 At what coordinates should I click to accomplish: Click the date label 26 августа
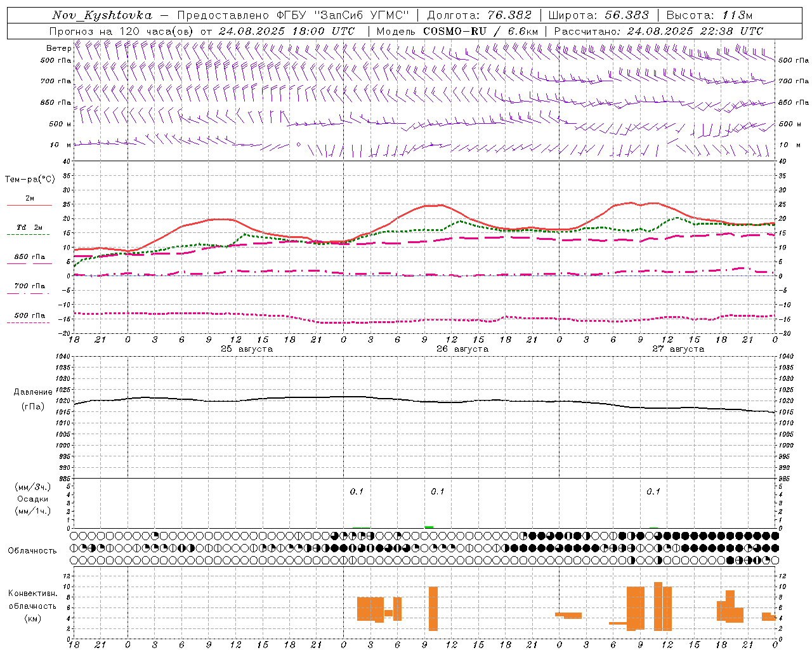pyautogui.click(x=462, y=349)
